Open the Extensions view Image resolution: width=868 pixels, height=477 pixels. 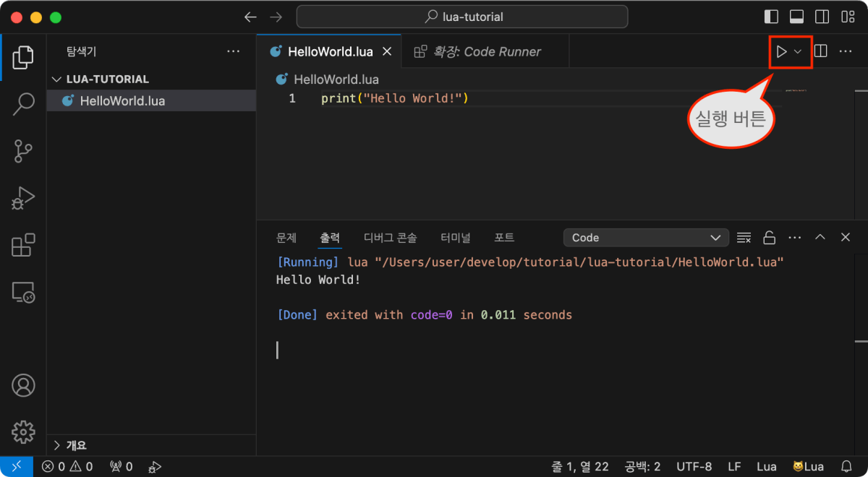[x=23, y=245]
